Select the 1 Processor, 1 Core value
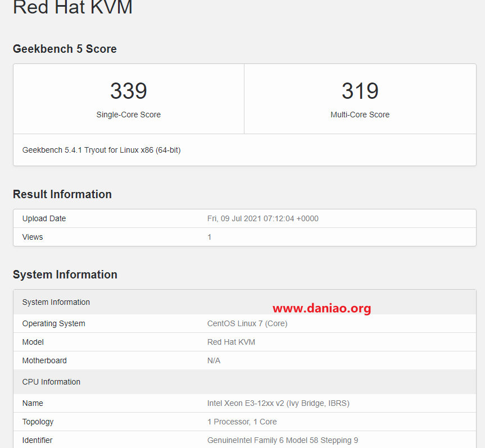 coord(242,422)
